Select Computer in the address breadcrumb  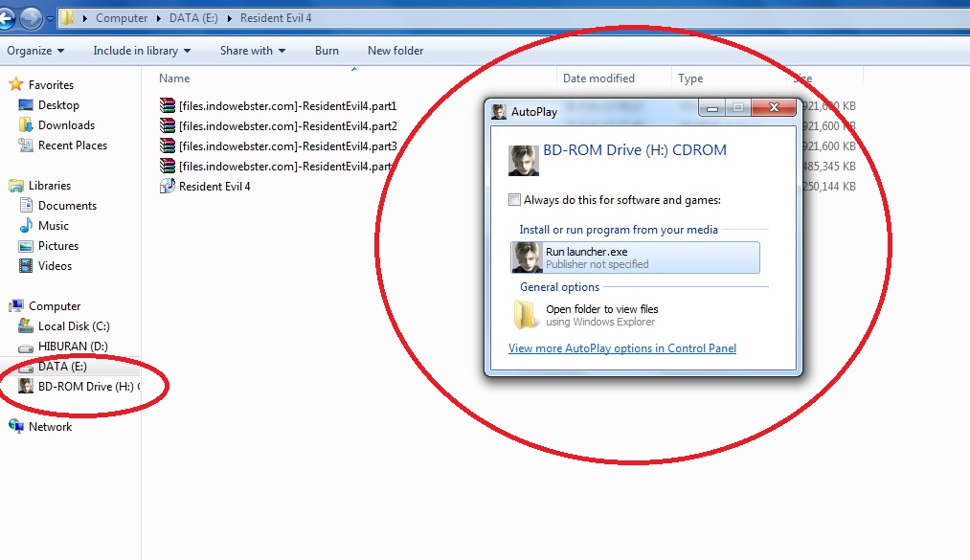pos(122,18)
